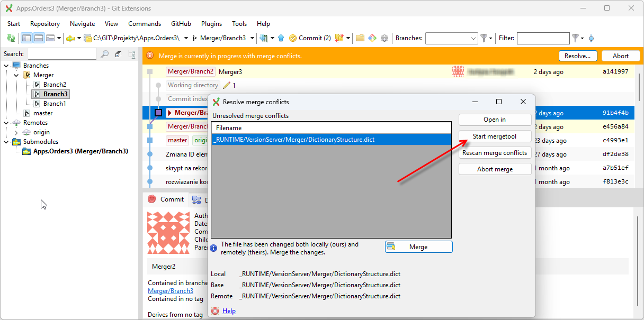This screenshot has height=320, width=644.
Task: Click the Abort button in the orange banner
Action: (x=621, y=56)
